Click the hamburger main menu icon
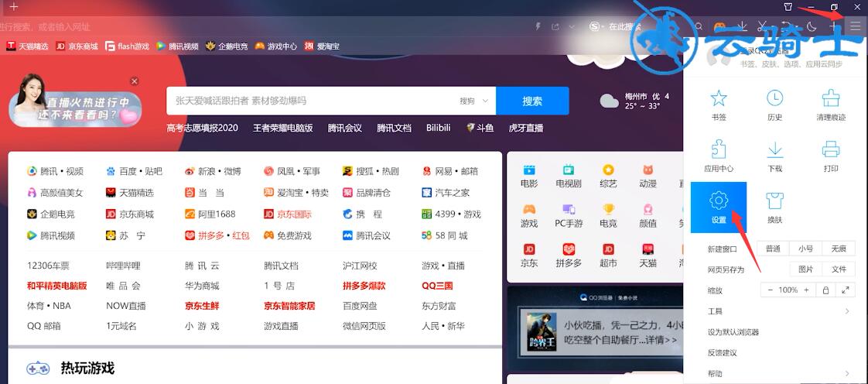This screenshot has width=868, height=384. 856,26
